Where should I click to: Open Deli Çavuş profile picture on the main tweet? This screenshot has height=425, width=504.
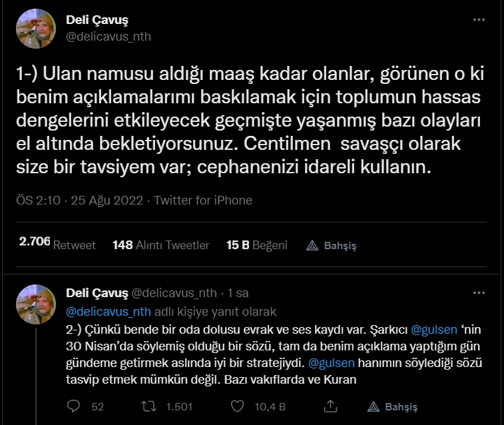[36, 29]
